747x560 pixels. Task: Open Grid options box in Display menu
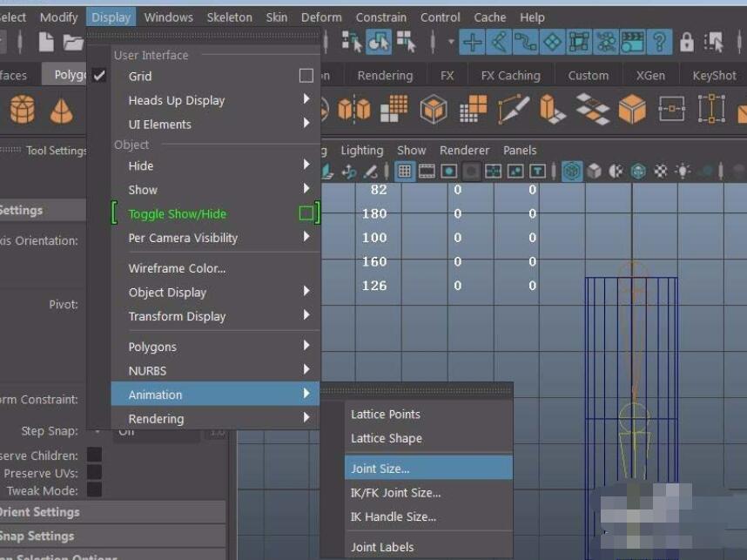click(306, 77)
